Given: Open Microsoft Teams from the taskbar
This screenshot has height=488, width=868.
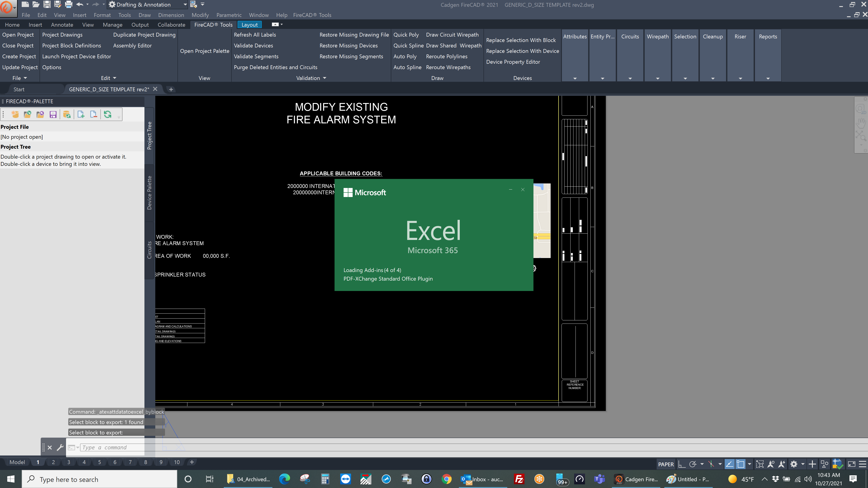Looking at the screenshot, I should (x=599, y=479).
